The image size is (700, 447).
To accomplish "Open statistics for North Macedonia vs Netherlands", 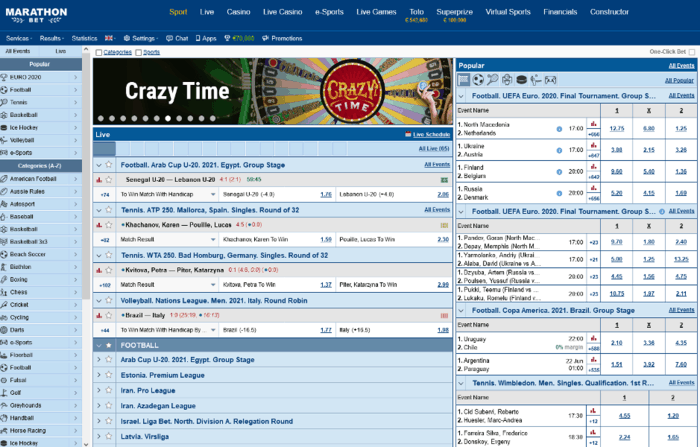I will (593, 124).
